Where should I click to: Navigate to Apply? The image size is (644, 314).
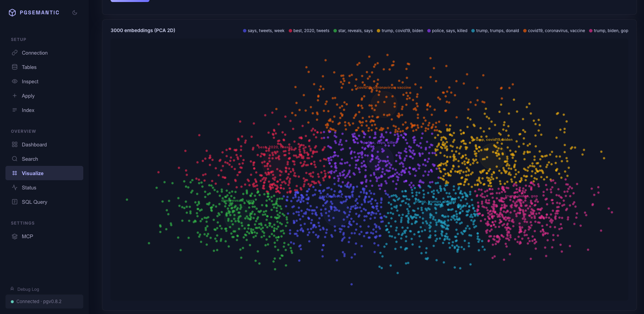[44, 96]
